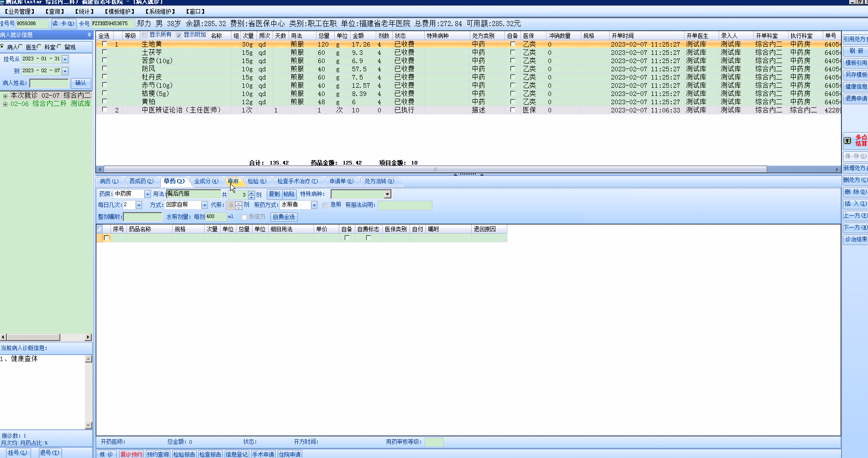Switch to the 西成药 (2) tab
Screen dimensions: 868x458
(x=141, y=181)
